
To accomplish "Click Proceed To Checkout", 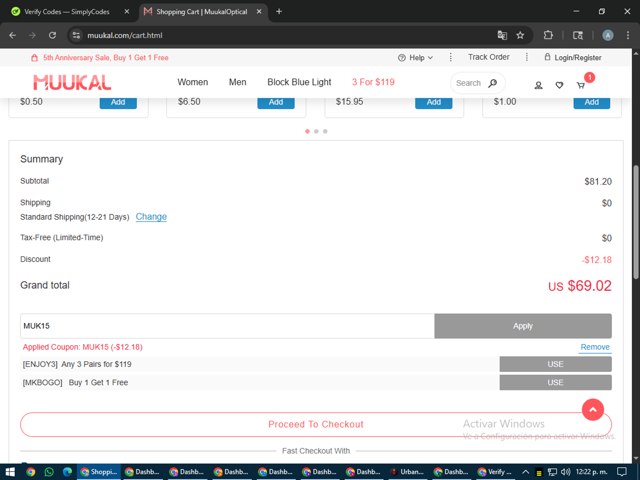I will coord(316,424).
